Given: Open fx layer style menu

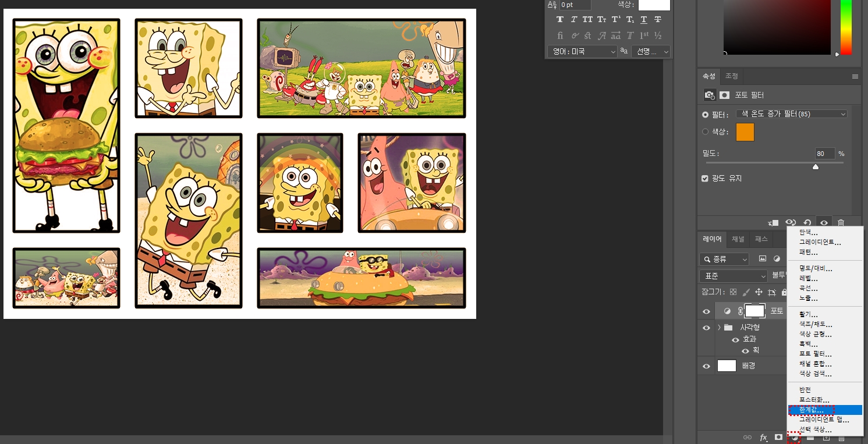Looking at the screenshot, I should click(x=763, y=438).
